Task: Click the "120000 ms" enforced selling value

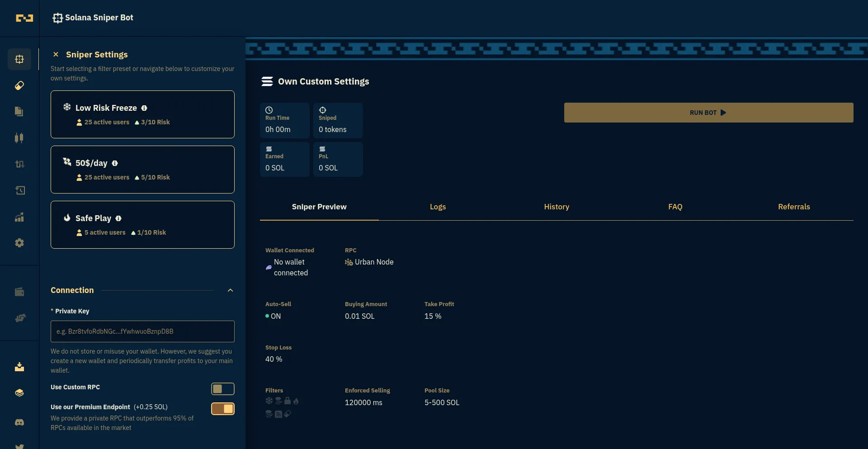Action: pos(363,403)
